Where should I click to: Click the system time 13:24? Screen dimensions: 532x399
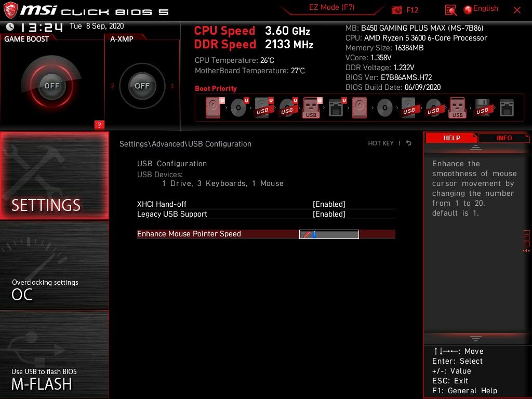42,27
